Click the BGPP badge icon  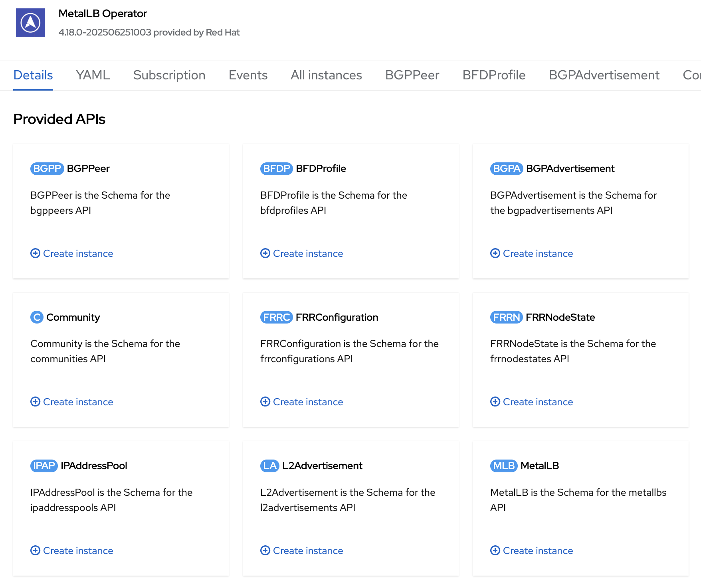(47, 168)
